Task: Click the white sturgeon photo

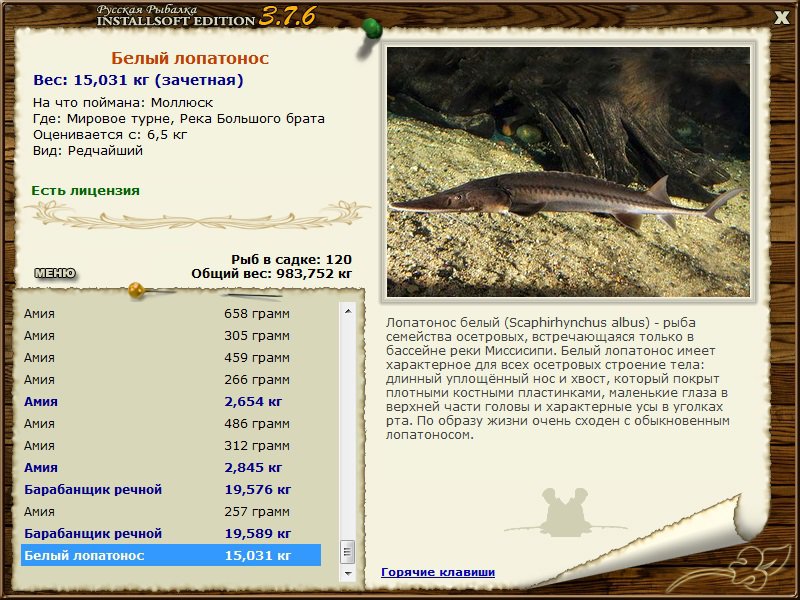Action: 568,172
